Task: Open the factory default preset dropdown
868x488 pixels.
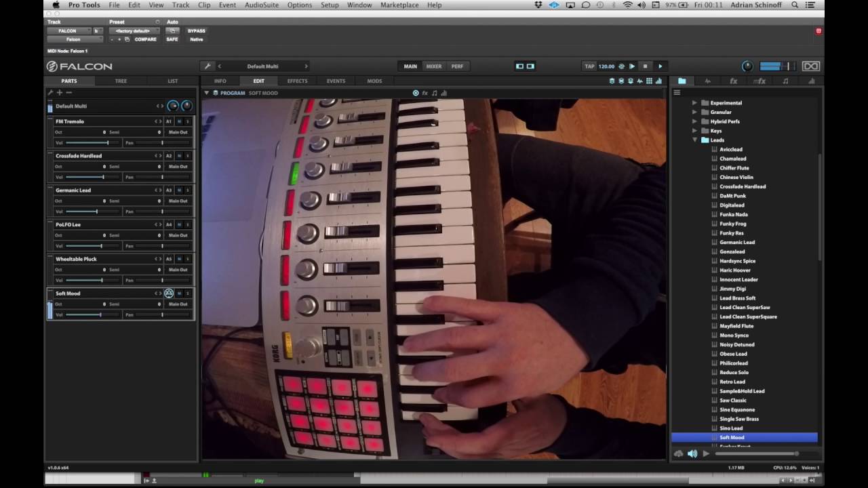Action: tap(134, 30)
